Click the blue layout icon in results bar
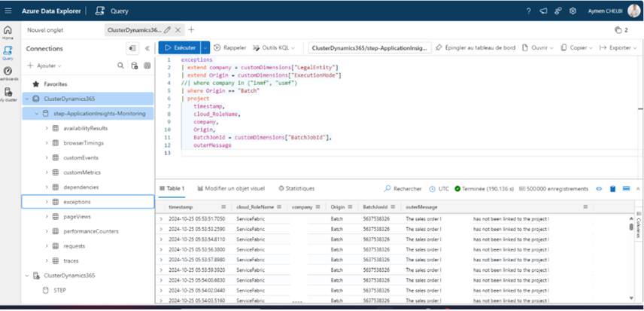 tap(627, 189)
